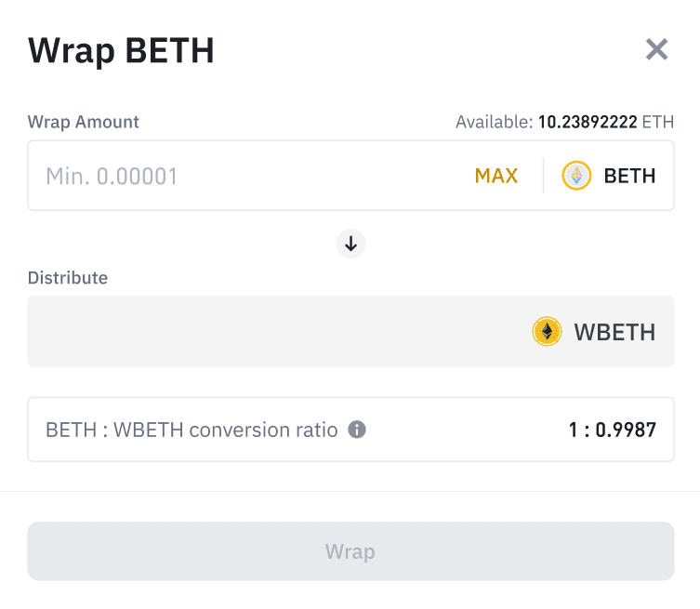Click the BETH : WBETH conversion ratio label
Screen dimensions: 700x609
coord(192,430)
